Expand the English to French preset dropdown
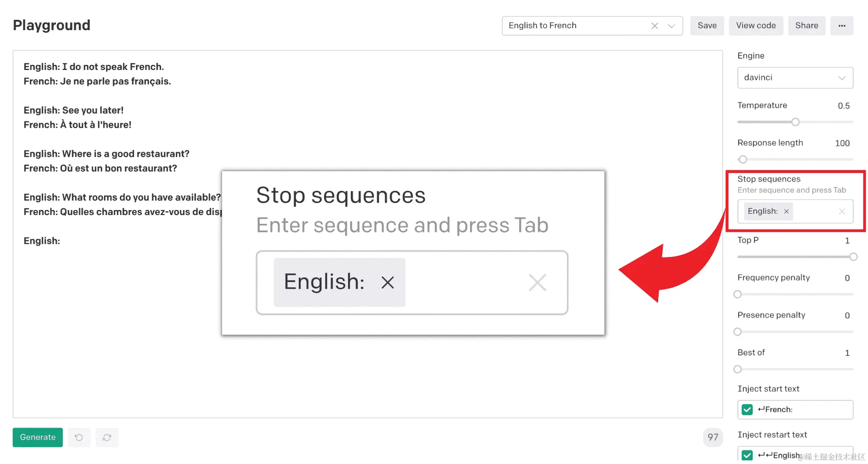The height and width of the screenshot is (464, 868). coord(671,26)
